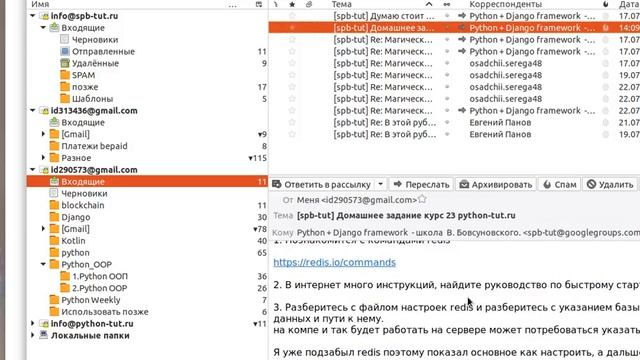Sort by star column header
Image resolution: width=640 pixels, height=360 pixels.
pos(292,4)
